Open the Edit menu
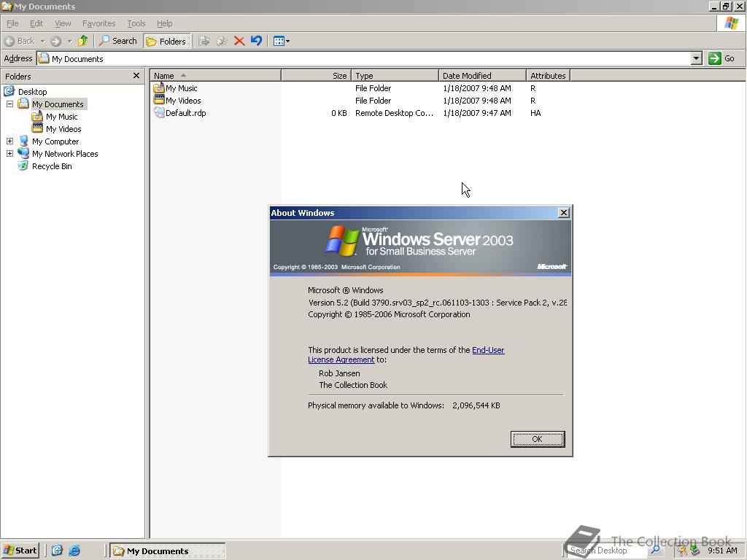747x560 pixels. pos(36,23)
